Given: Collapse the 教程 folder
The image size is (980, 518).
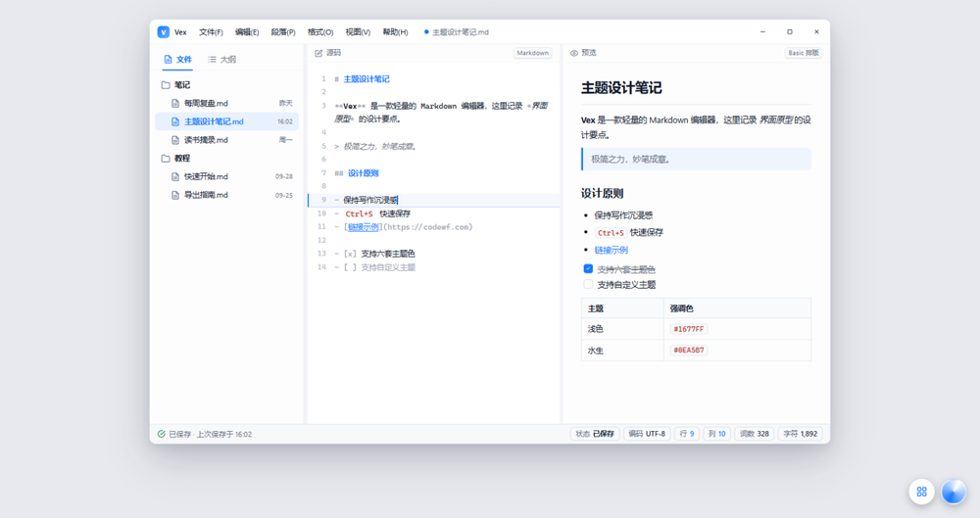Looking at the screenshot, I should [227, 158].
